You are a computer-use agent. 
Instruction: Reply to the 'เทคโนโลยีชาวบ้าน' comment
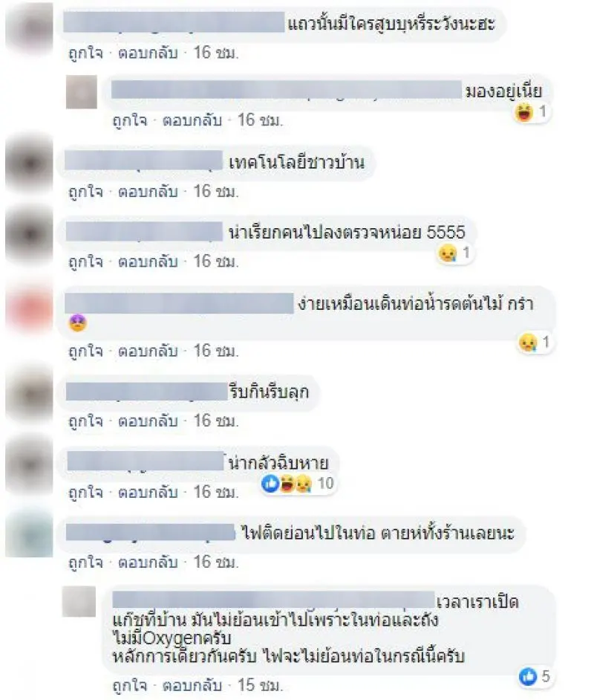tap(148, 192)
